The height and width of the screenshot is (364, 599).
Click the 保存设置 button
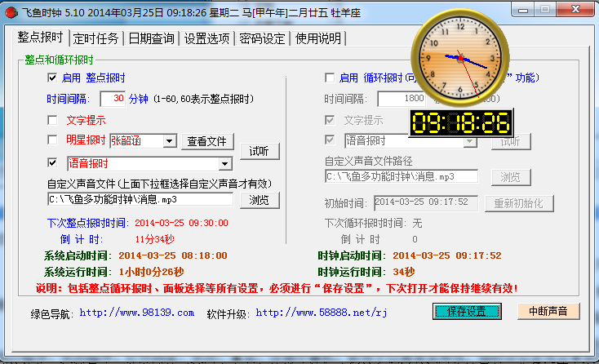point(467,311)
